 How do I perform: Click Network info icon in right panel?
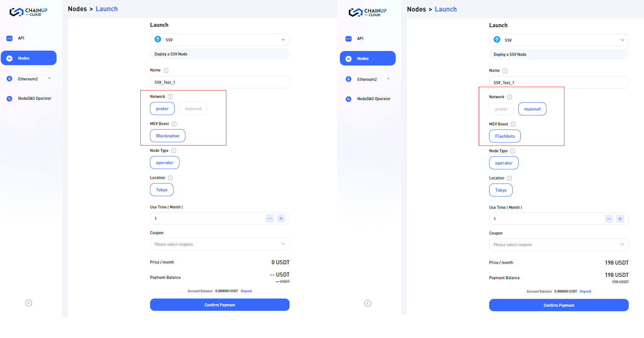(x=510, y=97)
